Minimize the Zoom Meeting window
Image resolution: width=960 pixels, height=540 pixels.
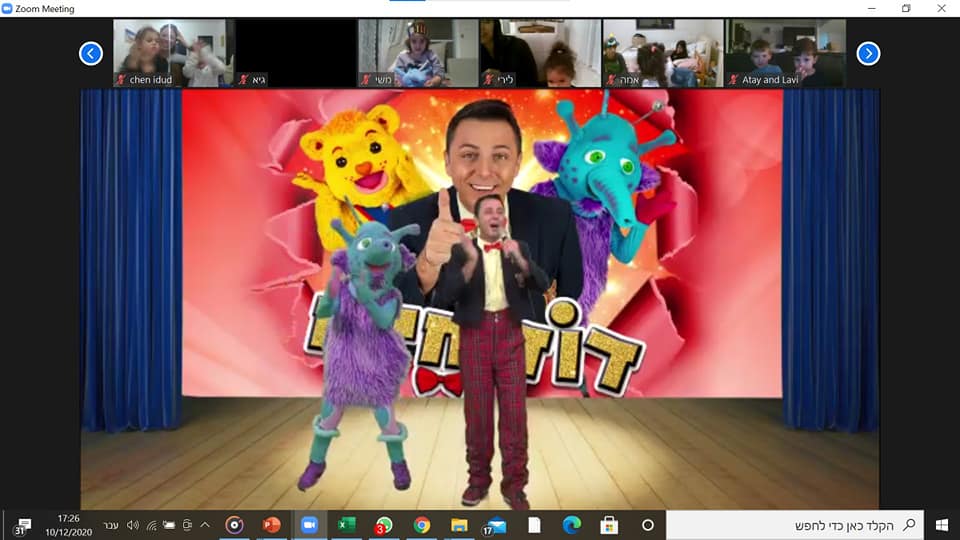point(872,9)
